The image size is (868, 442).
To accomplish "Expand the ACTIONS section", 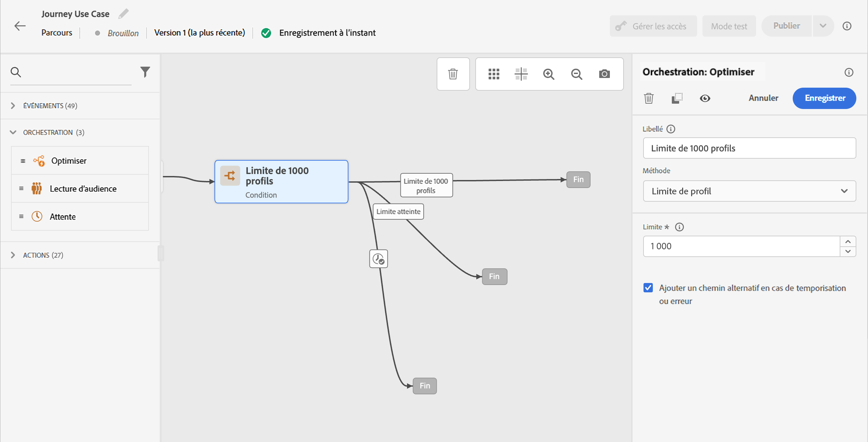I will (13, 255).
